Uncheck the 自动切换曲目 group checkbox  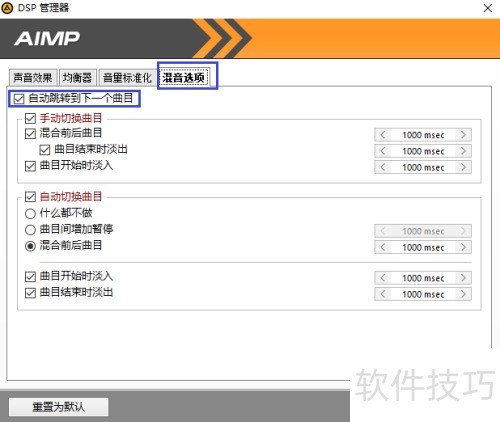tap(30, 197)
